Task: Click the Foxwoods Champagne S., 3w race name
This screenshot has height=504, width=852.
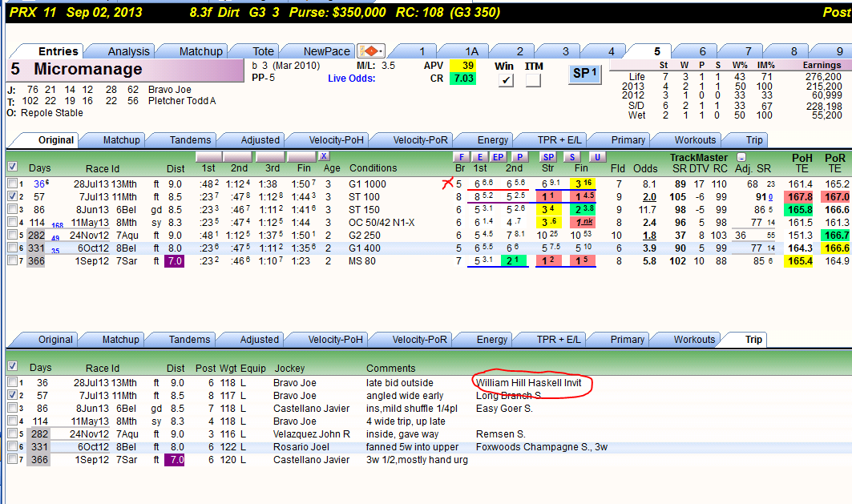Action: tap(542, 447)
